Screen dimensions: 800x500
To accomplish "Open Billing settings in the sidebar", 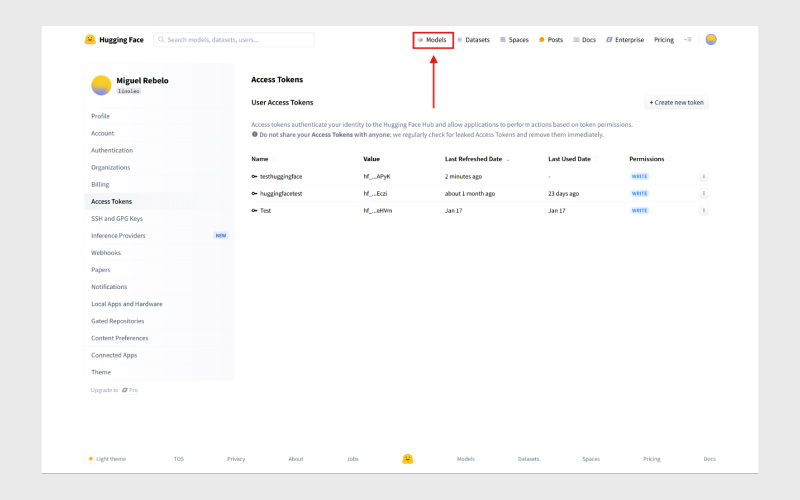I will click(x=100, y=184).
